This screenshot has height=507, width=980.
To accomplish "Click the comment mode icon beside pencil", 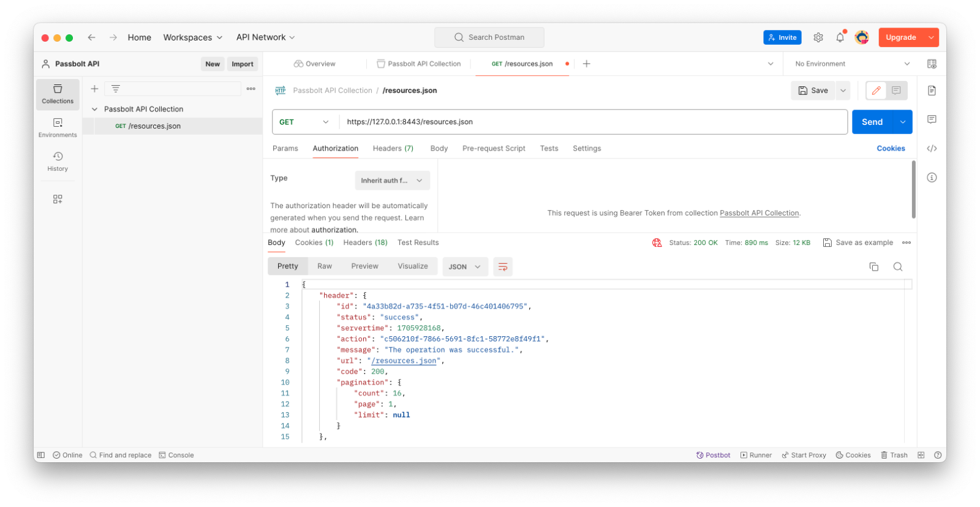I will [896, 91].
